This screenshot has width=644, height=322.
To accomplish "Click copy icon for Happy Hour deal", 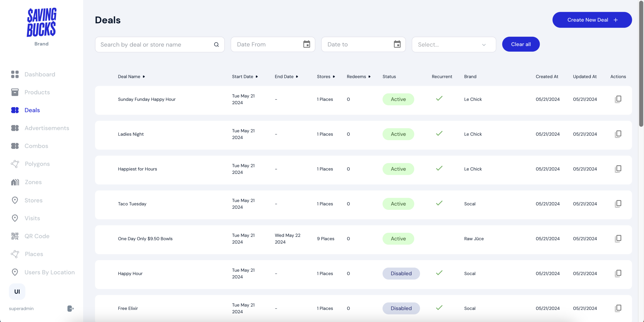I will [x=618, y=273].
